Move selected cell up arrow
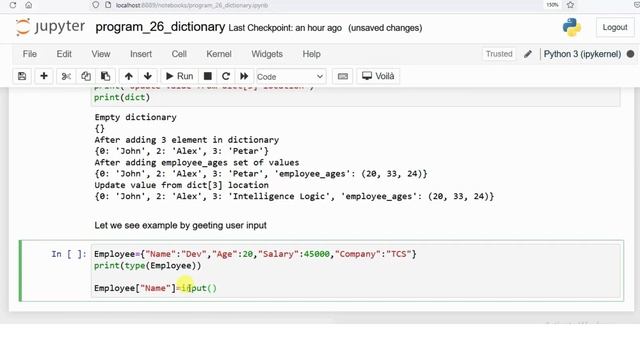Screen dimensions: 640x360 tap(129, 76)
